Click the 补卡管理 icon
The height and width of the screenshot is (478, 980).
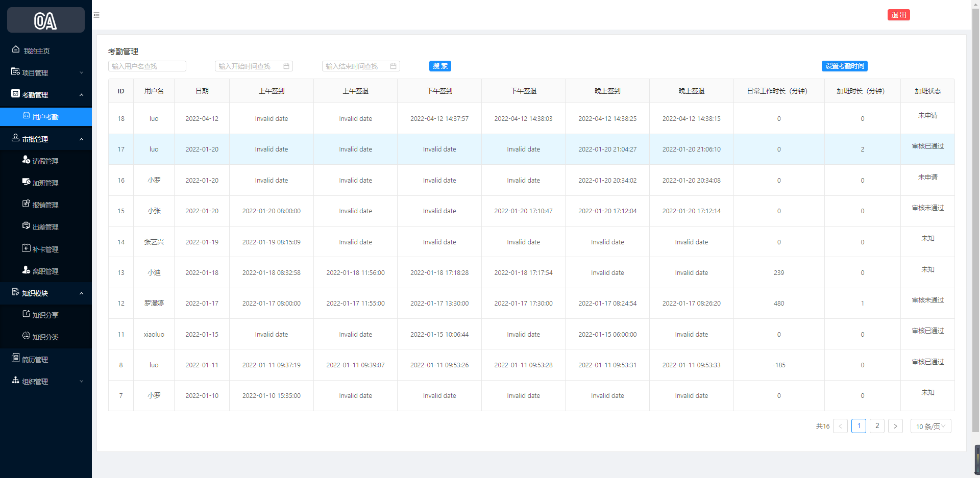click(26, 248)
